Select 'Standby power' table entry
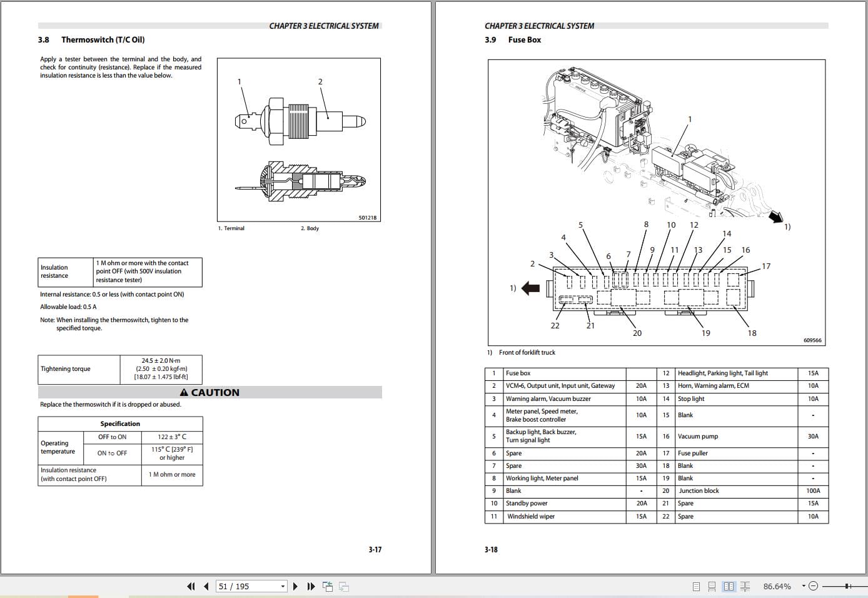The image size is (868, 598). (x=527, y=504)
